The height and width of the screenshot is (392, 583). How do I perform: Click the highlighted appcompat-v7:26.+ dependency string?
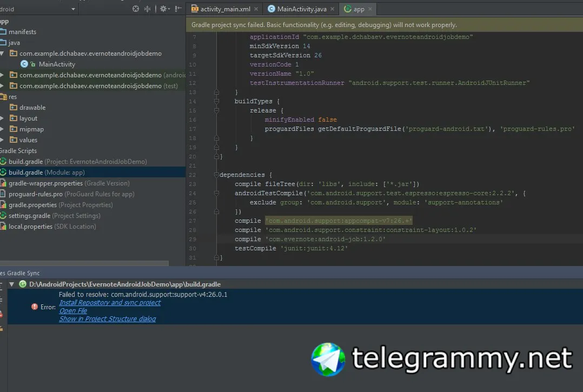pyautogui.click(x=339, y=221)
